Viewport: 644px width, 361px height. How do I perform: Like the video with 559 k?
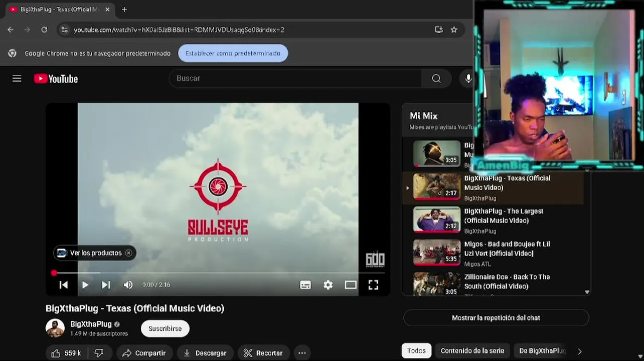66,353
